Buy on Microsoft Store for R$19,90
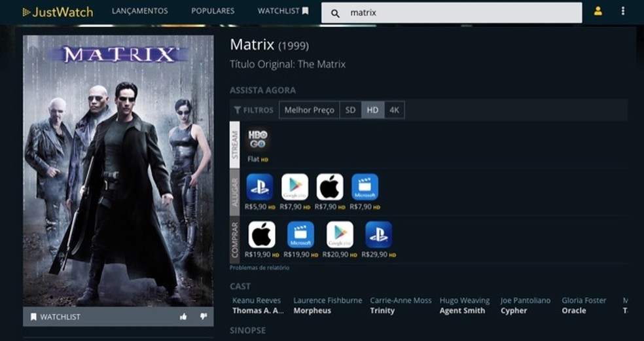644x341 pixels. pyautogui.click(x=300, y=234)
